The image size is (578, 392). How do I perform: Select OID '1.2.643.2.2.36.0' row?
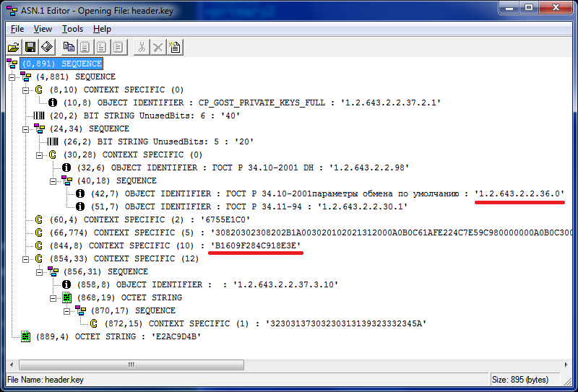pos(328,193)
